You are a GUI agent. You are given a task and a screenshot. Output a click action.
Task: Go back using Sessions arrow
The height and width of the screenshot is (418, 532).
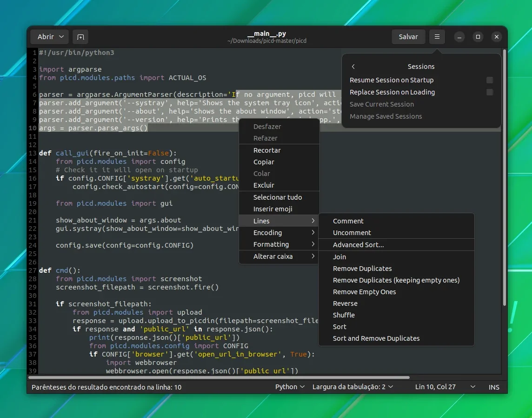coord(353,67)
